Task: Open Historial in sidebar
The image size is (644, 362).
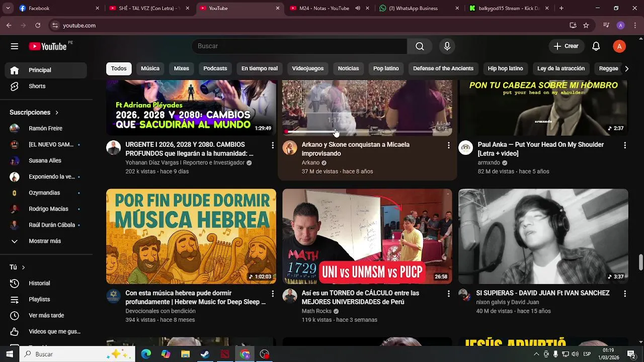Action: pos(46,283)
